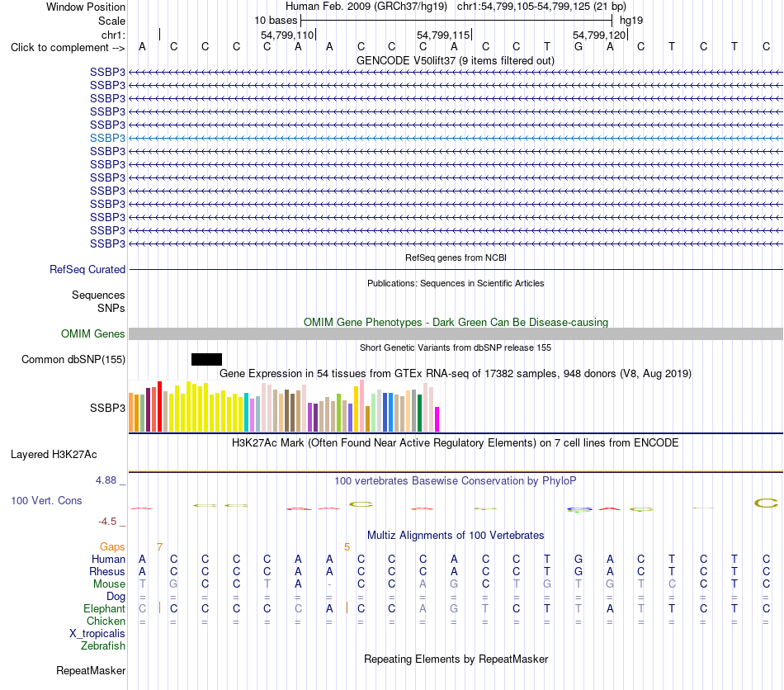Open 'Publications: Sequences in Scientific Articles' title
This screenshot has width=784, height=690.
click(x=456, y=283)
